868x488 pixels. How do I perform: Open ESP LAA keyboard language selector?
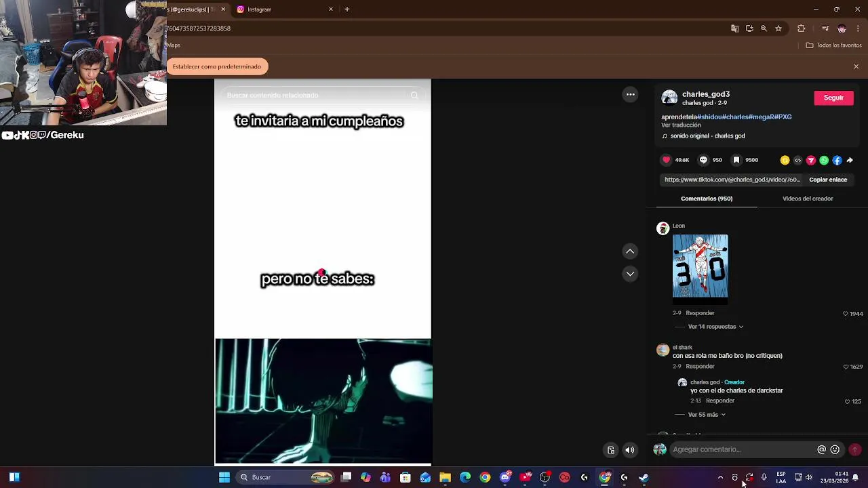click(781, 477)
